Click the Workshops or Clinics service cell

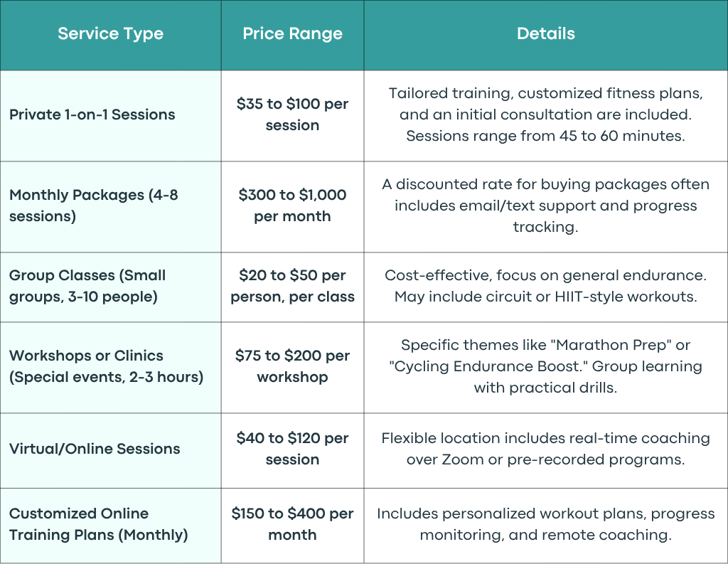tap(110, 368)
